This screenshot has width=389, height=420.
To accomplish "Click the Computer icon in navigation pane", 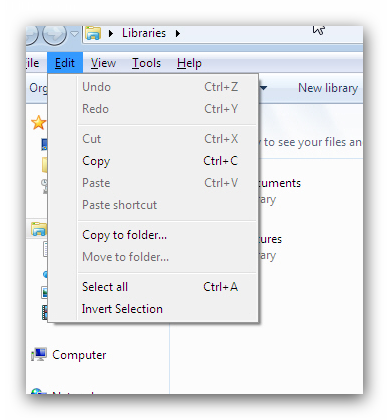I will [39, 355].
